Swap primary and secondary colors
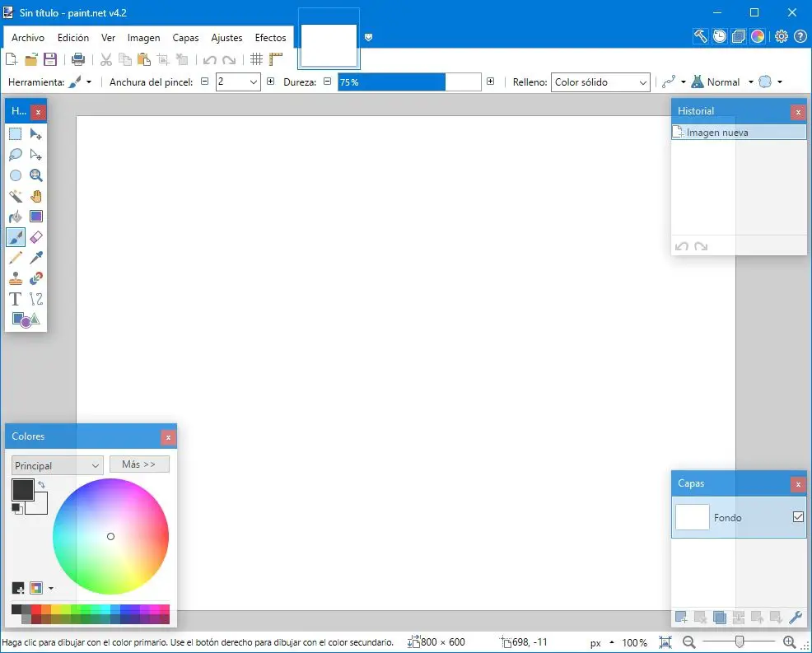The width and height of the screenshot is (812, 653). click(41, 485)
